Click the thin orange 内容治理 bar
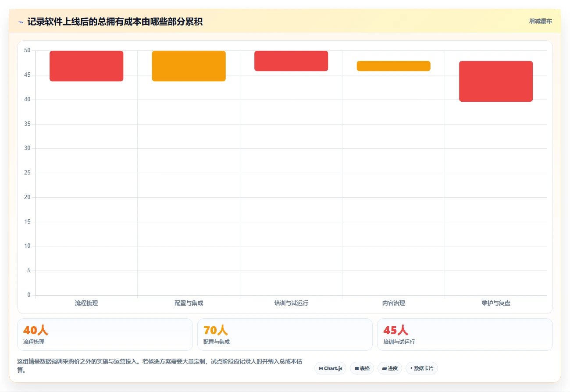 point(393,66)
